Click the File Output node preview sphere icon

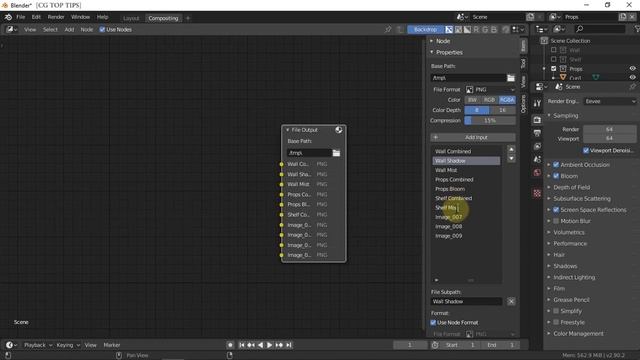[339, 130]
